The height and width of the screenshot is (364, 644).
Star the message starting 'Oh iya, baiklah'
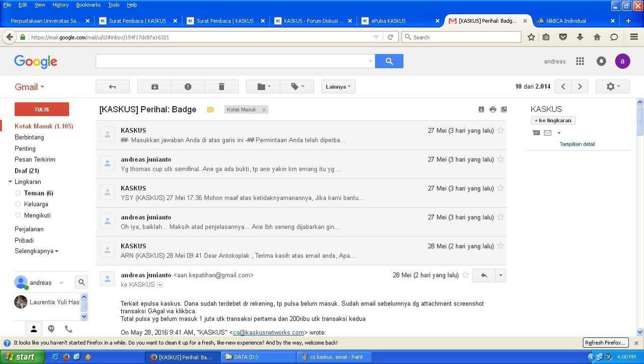point(500,217)
